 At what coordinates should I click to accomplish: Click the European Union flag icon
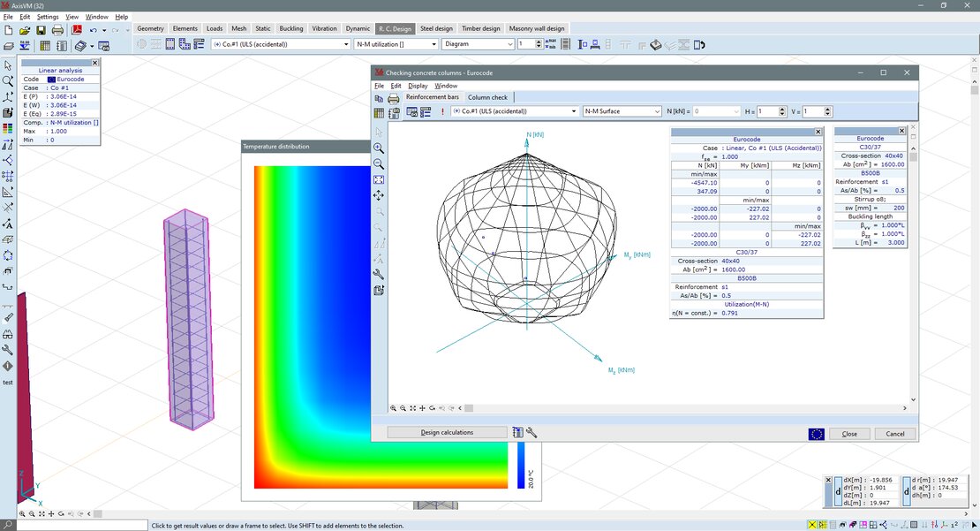pyautogui.click(x=816, y=434)
